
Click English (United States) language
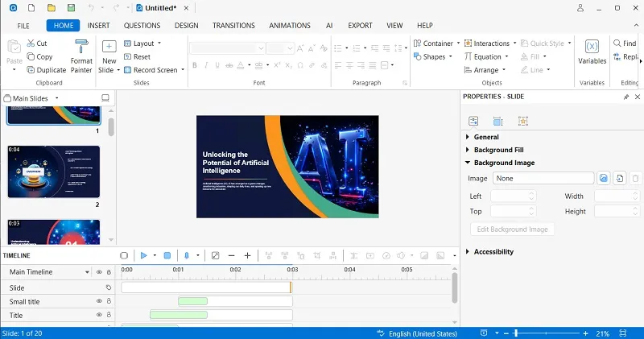(423, 333)
